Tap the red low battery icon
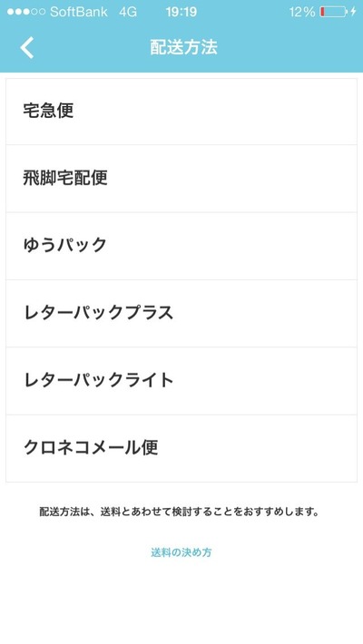The height and width of the screenshot is (644, 363). (333, 12)
